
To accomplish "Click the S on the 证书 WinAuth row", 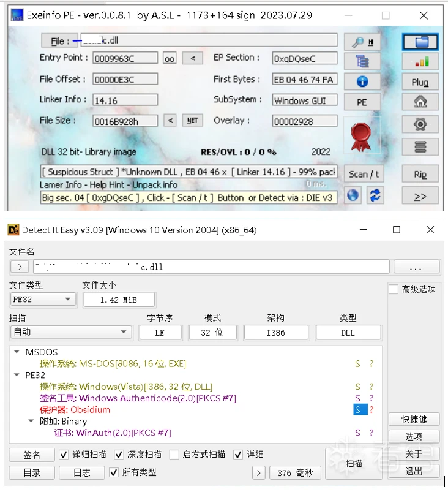I will click(357, 433).
